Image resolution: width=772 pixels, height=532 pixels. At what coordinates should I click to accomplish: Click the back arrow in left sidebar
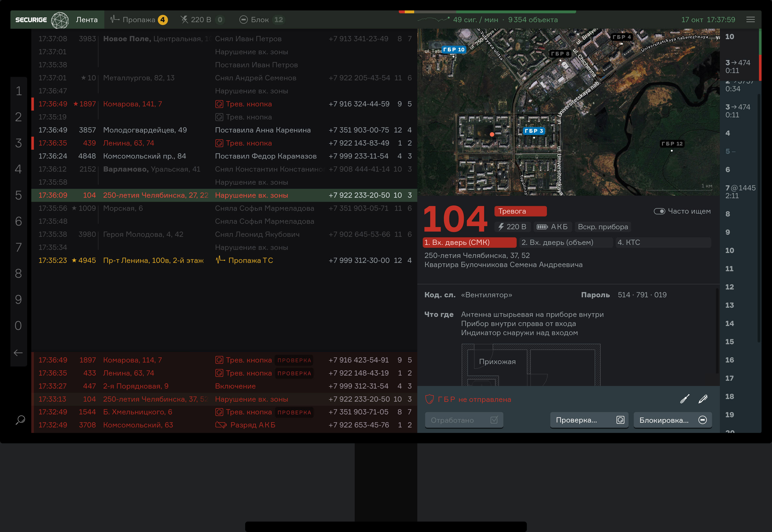[x=18, y=353]
